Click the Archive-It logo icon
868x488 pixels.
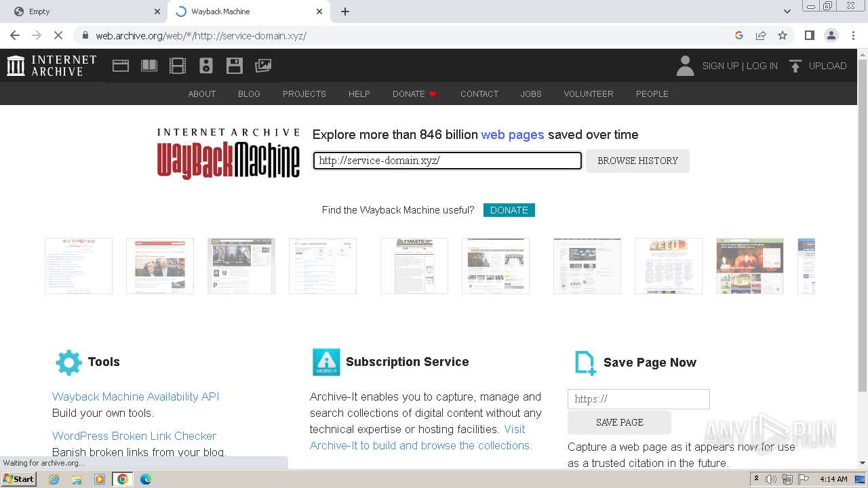point(326,362)
